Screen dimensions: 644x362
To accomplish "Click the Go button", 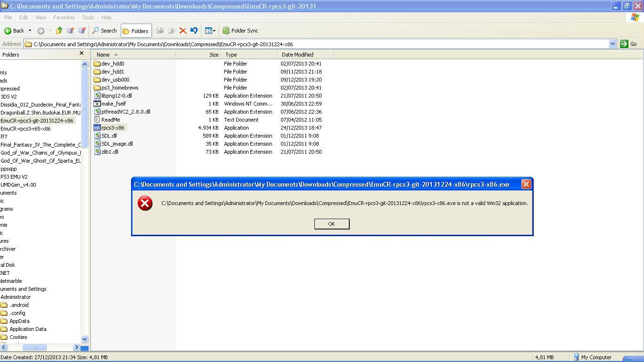I will pos(629,44).
